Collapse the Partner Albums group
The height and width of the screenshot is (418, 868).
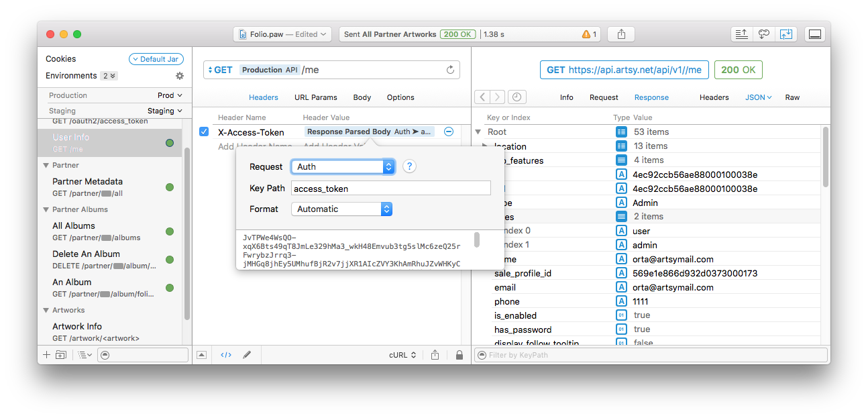[x=46, y=209]
